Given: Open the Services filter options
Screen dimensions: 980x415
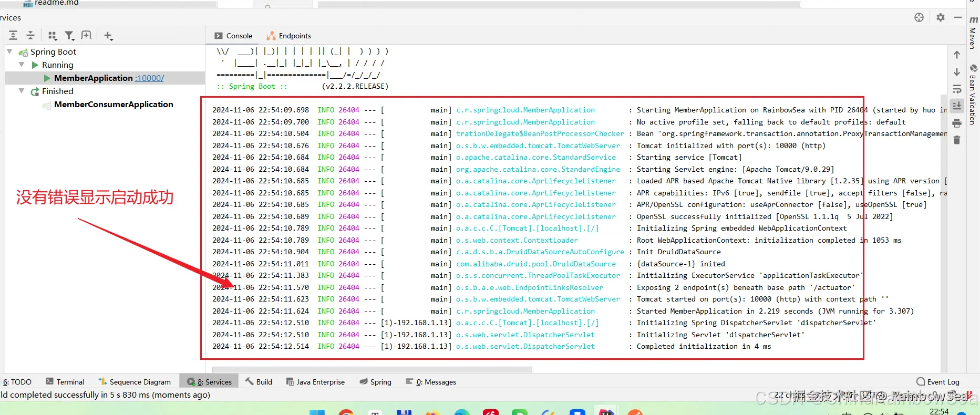Looking at the screenshot, I should (x=69, y=36).
